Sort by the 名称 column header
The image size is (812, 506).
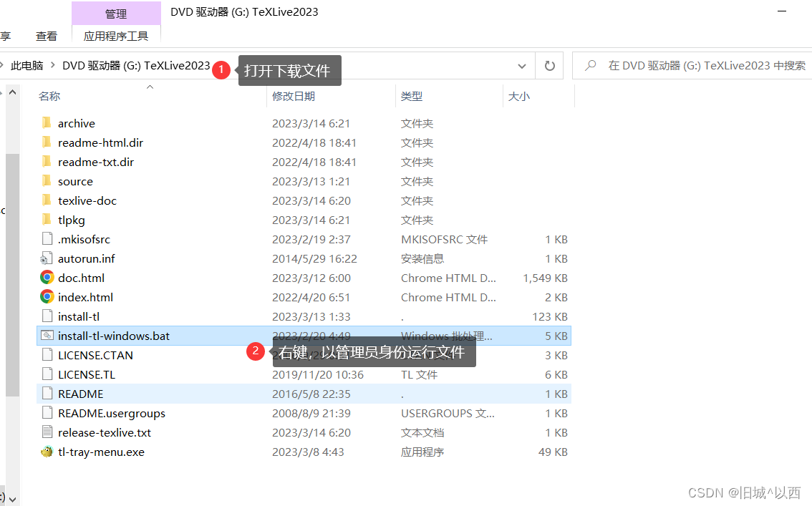pos(49,96)
